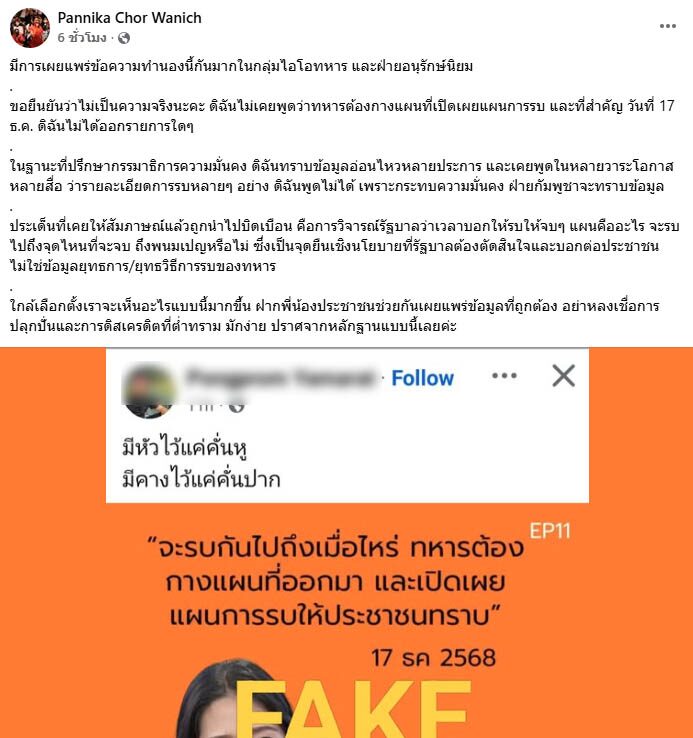The image size is (693, 738).
Task: Open the post options three-dot menu
Action: click(x=668, y=26)
